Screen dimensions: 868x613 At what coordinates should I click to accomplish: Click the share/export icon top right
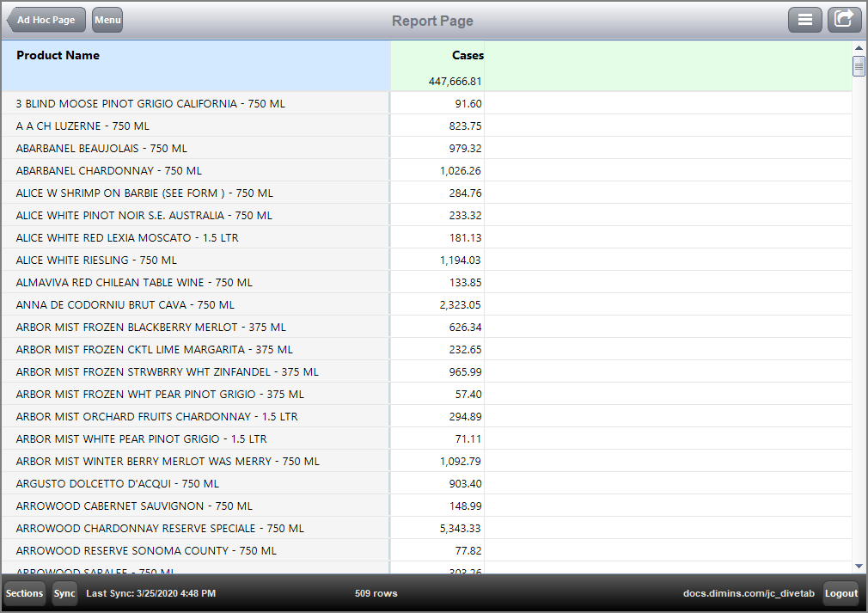844,19
